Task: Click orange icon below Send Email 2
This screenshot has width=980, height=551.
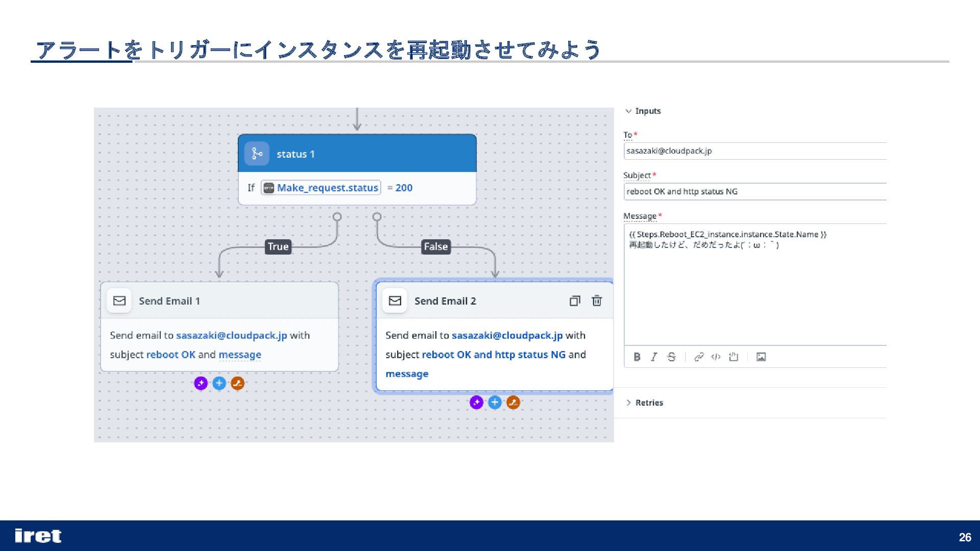Action: click(513, 403)
